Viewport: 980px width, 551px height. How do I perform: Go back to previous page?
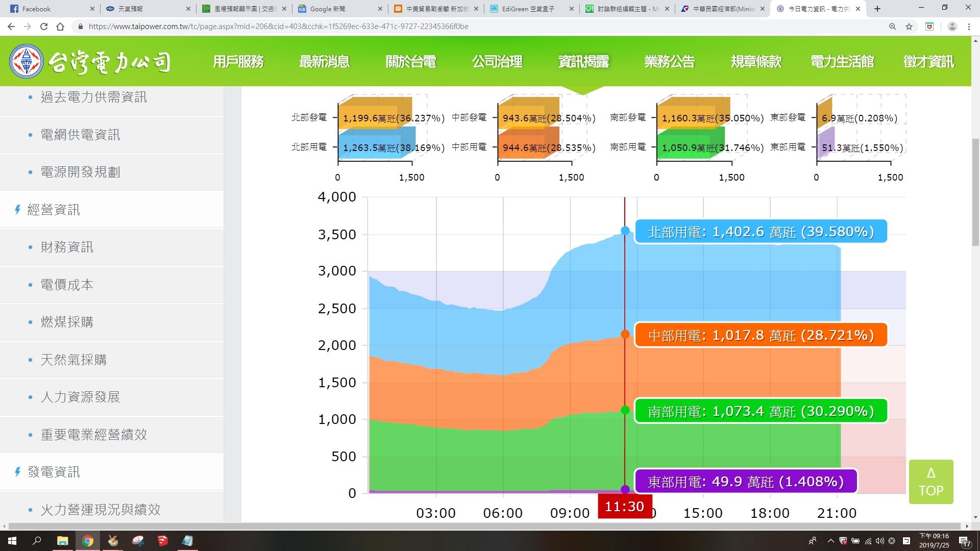click(11, 27)
